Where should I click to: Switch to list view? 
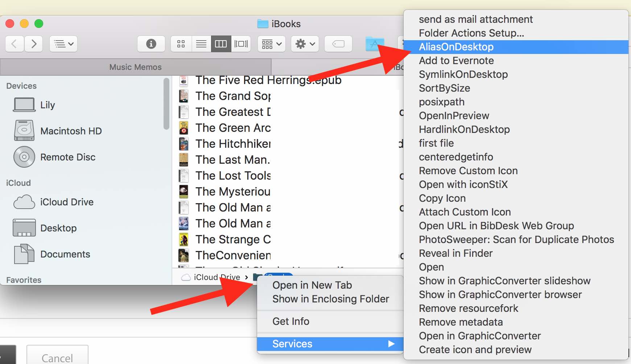(201, 44)
